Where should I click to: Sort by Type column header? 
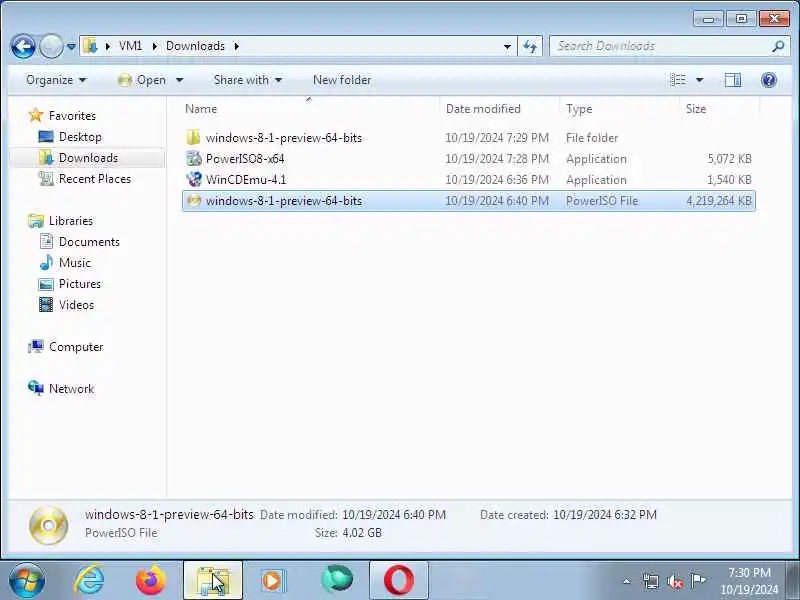(619, 109)
